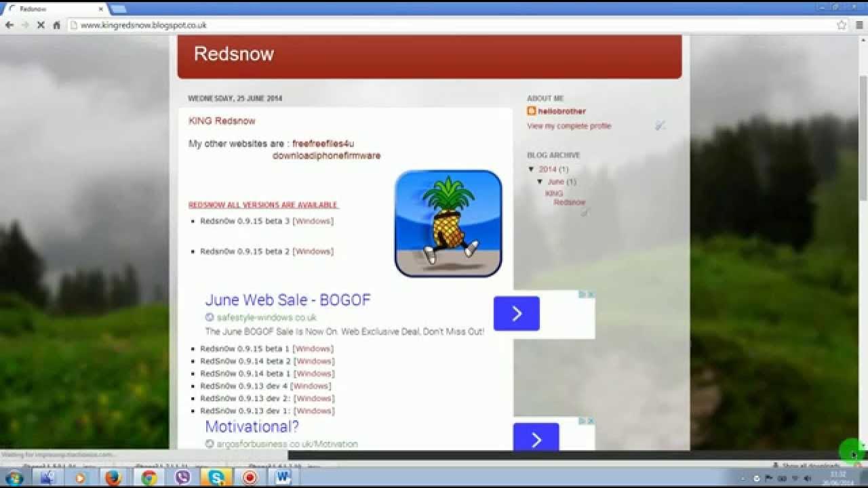
Task: Open the June Web Sale BOGOF ad
Action: click(x=288, y=300)
